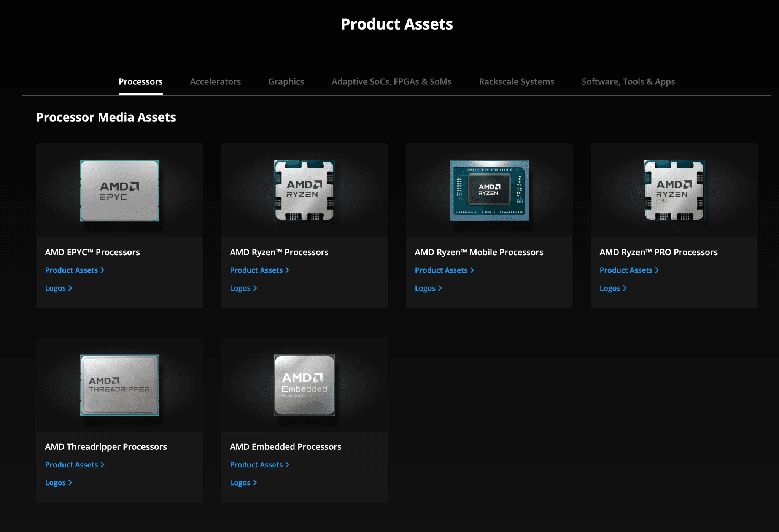Open Adaptive SoCs, FPGAs & SoMs tab

391,82
